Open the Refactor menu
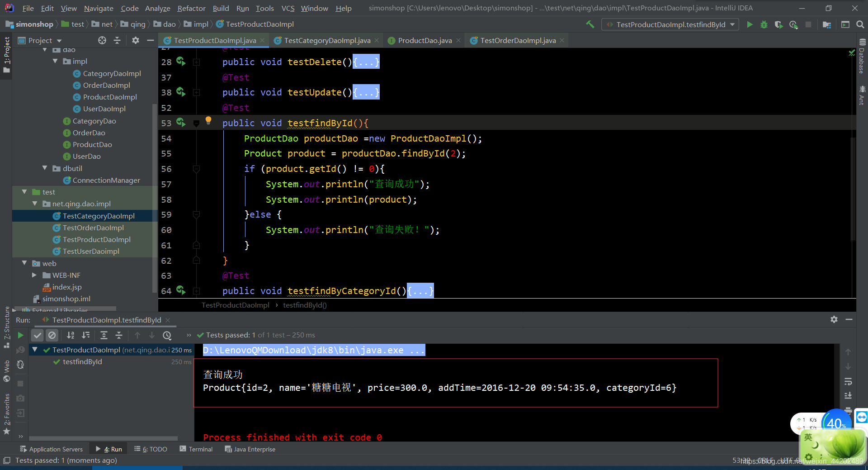868x470 pixels. 191,8
